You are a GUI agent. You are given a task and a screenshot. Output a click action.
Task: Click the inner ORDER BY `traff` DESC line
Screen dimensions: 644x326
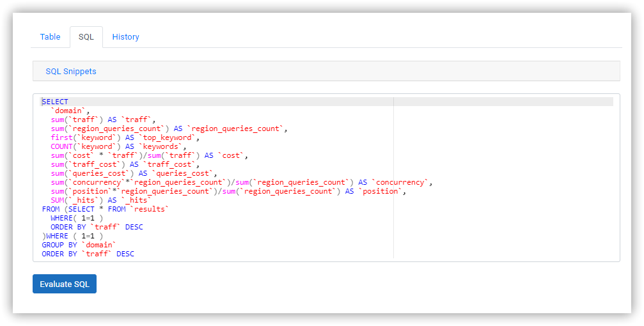[97, 227]
